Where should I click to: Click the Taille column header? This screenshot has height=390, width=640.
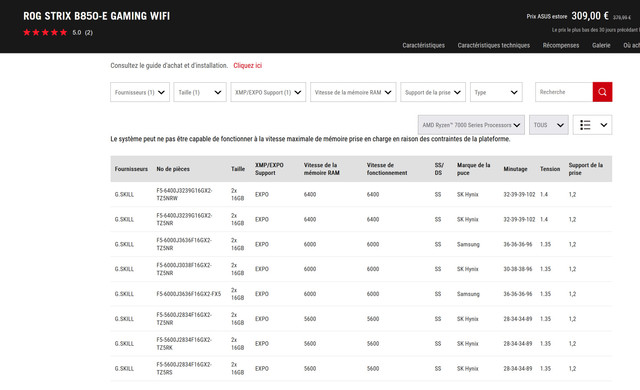(x=238, y=169)
